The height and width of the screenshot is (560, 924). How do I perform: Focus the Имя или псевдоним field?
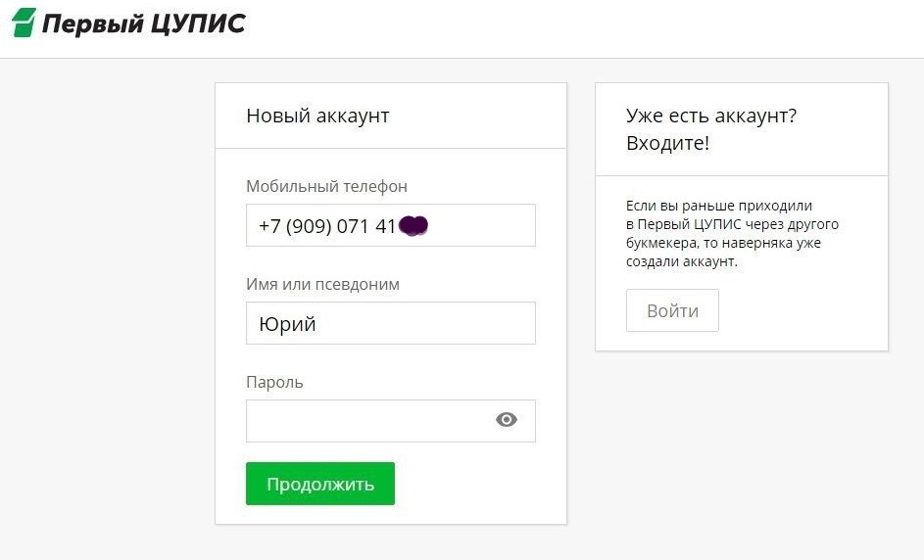391,323
